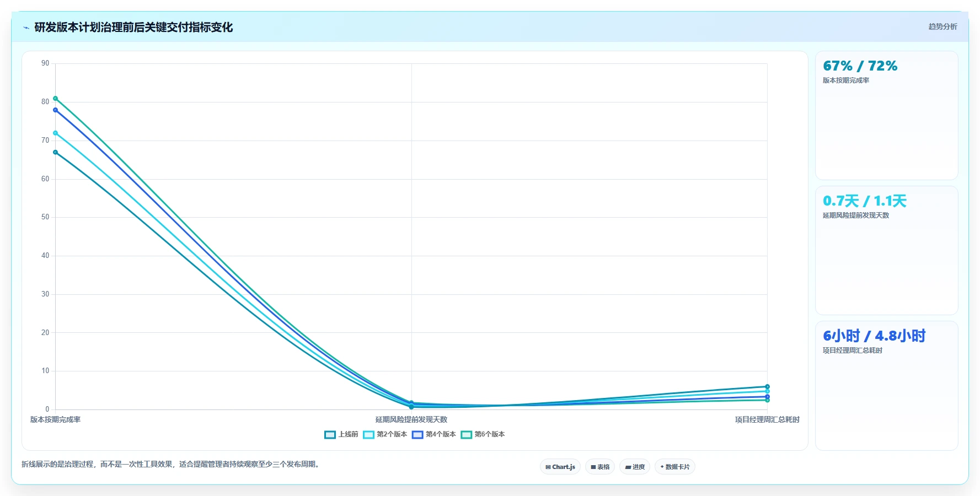Image resolution: width=980 pixels, height=496 pixels.
Task: Click the 项目经理周汇总耗时 axis label
Action: (x=767, y=419)
